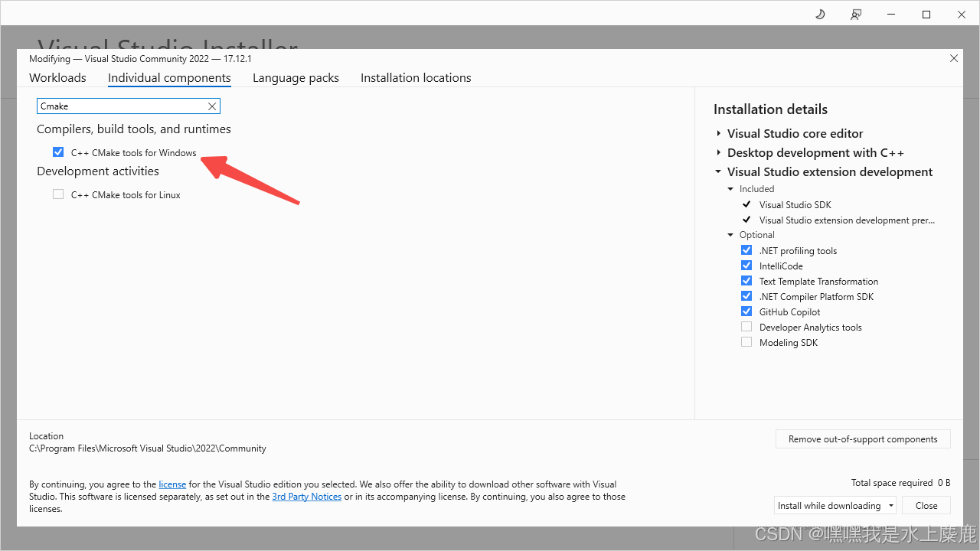Open the license link
The height and width of the screenshot is (551, 980).
[172, 484]
